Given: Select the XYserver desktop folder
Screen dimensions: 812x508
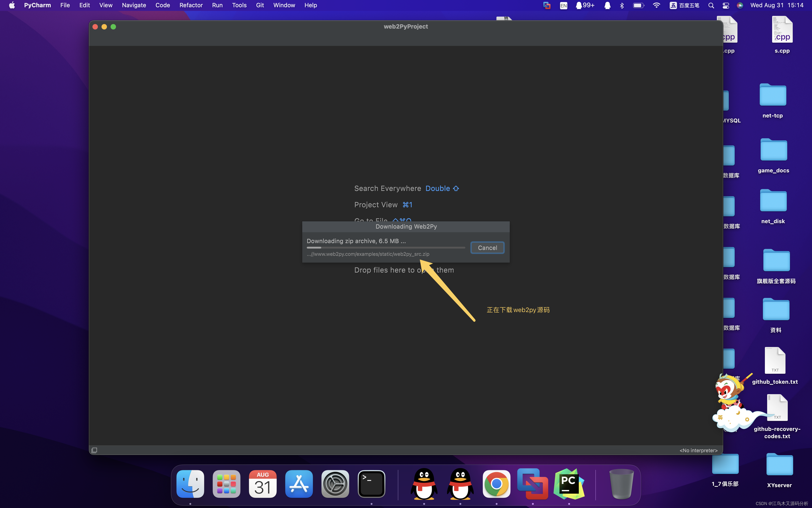Looking at the screenshot, I should pyautogui.click(x=779, y=470).
